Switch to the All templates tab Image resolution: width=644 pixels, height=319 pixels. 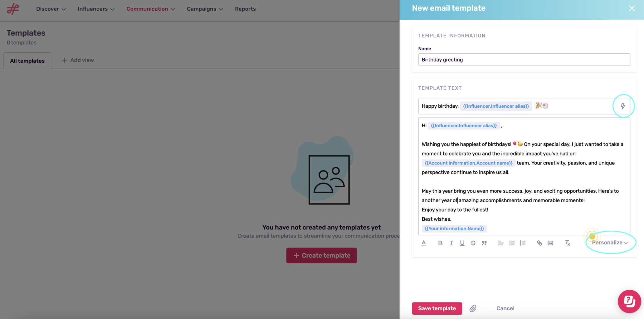point(27,60)
